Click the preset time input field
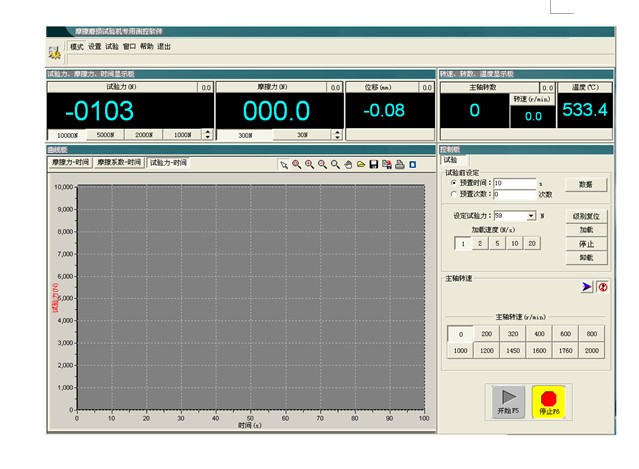639x469 pixels. 515,183
